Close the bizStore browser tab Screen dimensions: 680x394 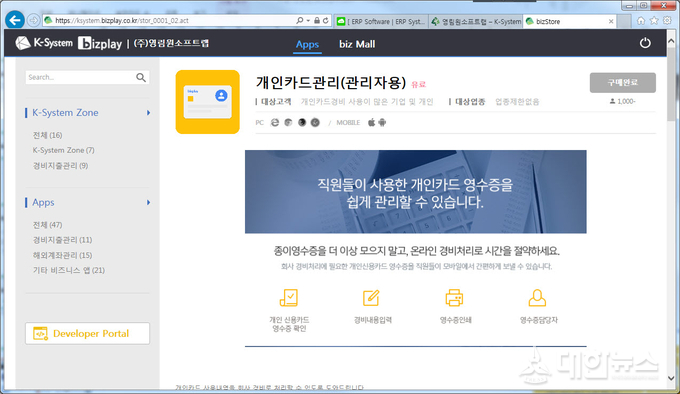(x=611, y=21)
